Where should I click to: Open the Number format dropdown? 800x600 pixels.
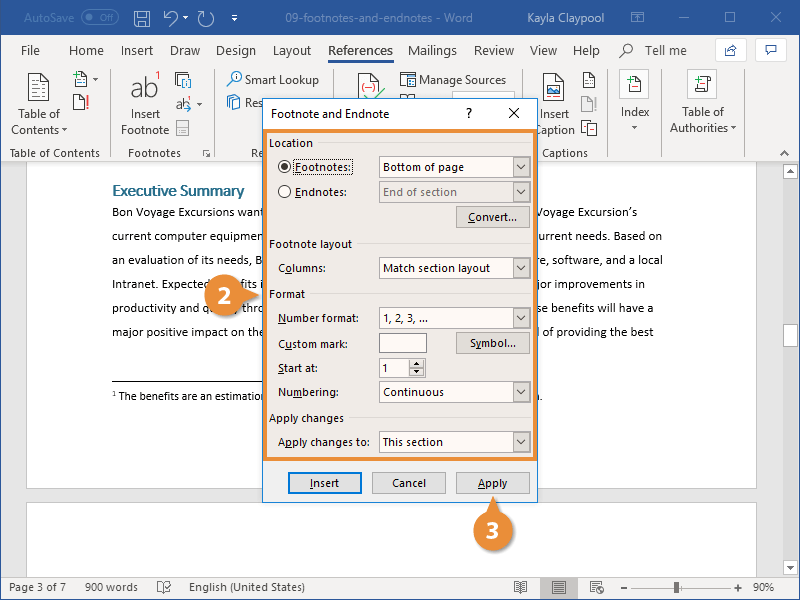[454, 317]
